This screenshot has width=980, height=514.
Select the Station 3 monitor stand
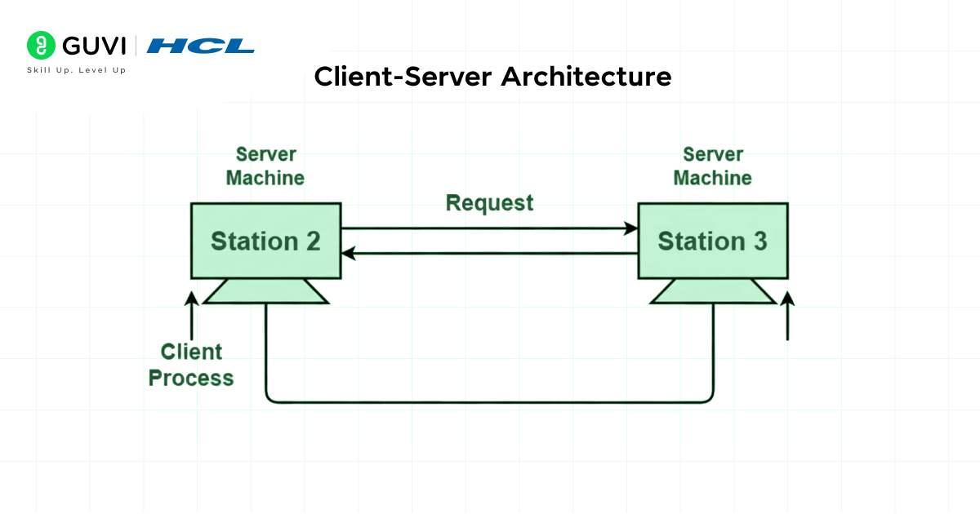[x=712, y=290]
